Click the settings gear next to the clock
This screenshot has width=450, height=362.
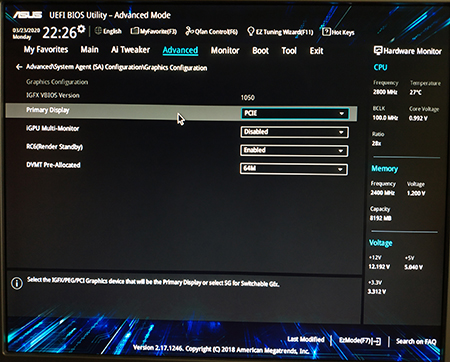click(x=81, y=29)
